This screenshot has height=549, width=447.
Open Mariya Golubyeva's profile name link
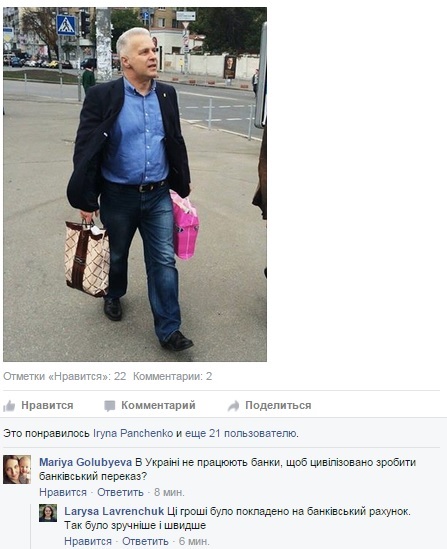point(85,462)
